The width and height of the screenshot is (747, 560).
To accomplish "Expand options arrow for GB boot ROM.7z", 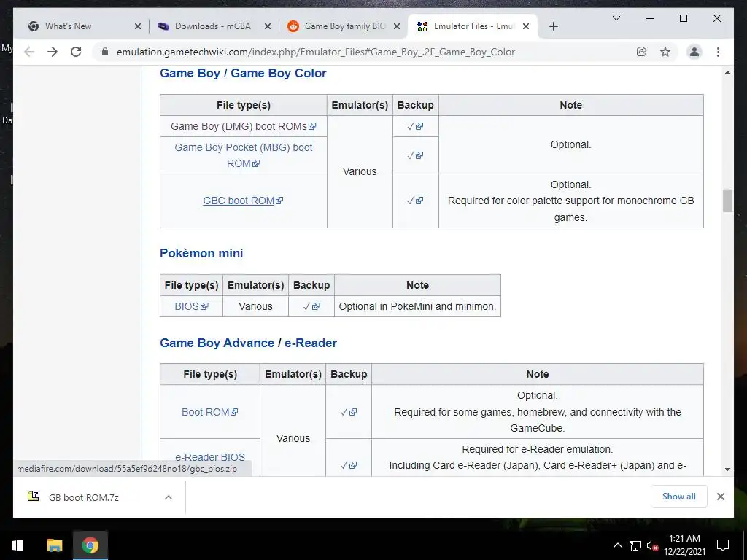I will coord(169,497).
